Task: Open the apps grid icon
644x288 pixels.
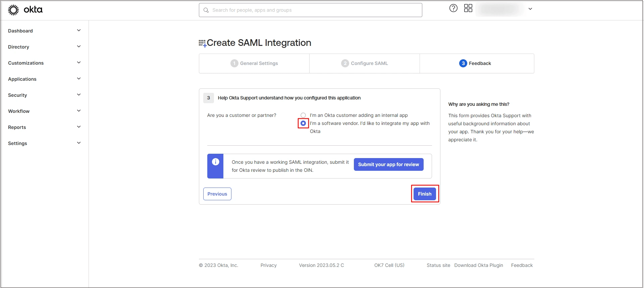Action: (468, 8)
